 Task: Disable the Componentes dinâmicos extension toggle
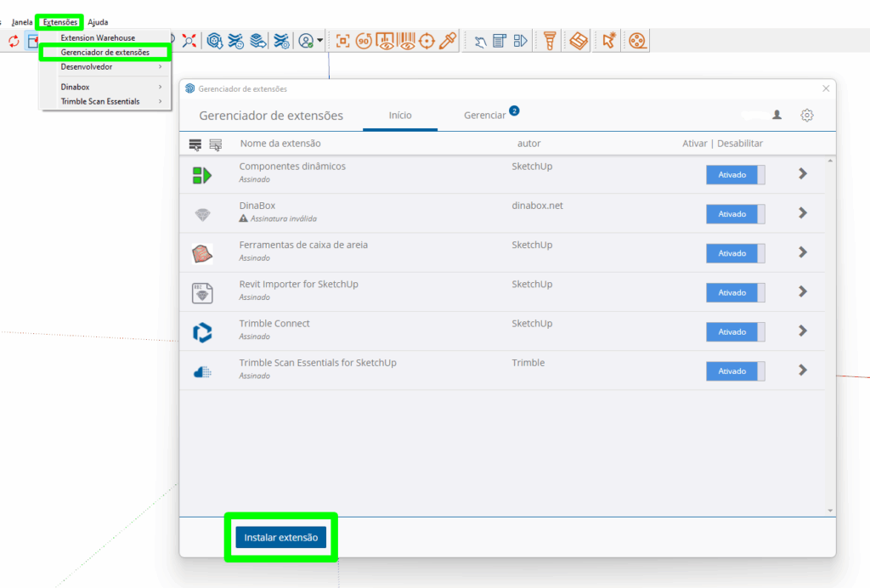tap(735, 174)
